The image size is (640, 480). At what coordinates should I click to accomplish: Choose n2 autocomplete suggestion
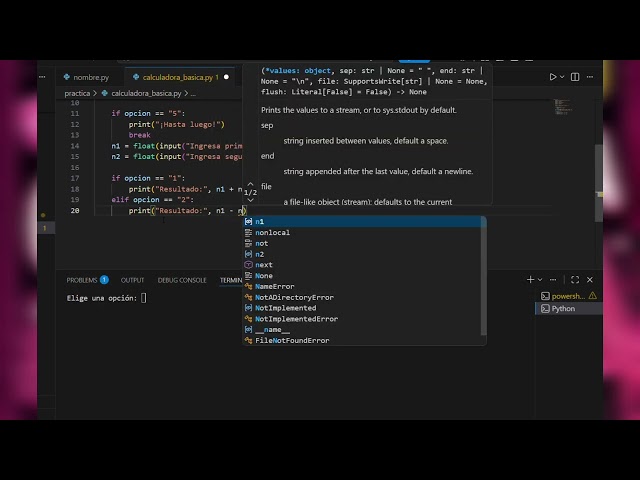pos(362,254)
